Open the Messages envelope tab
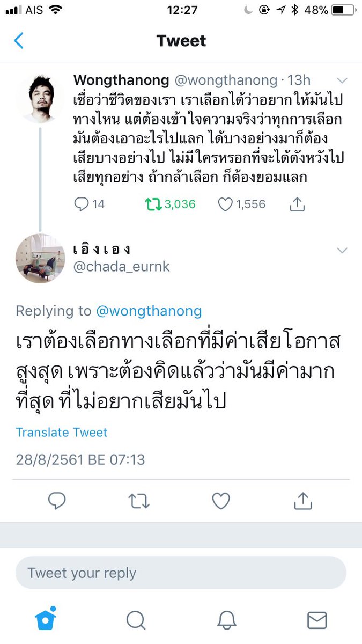This screenshot has width=362, height=644. 317,620
